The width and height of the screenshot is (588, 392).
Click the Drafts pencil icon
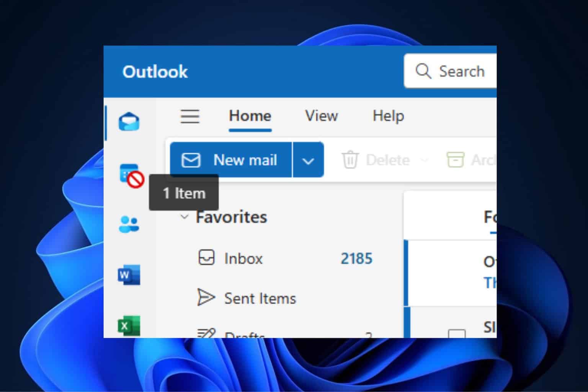[206, 333]
